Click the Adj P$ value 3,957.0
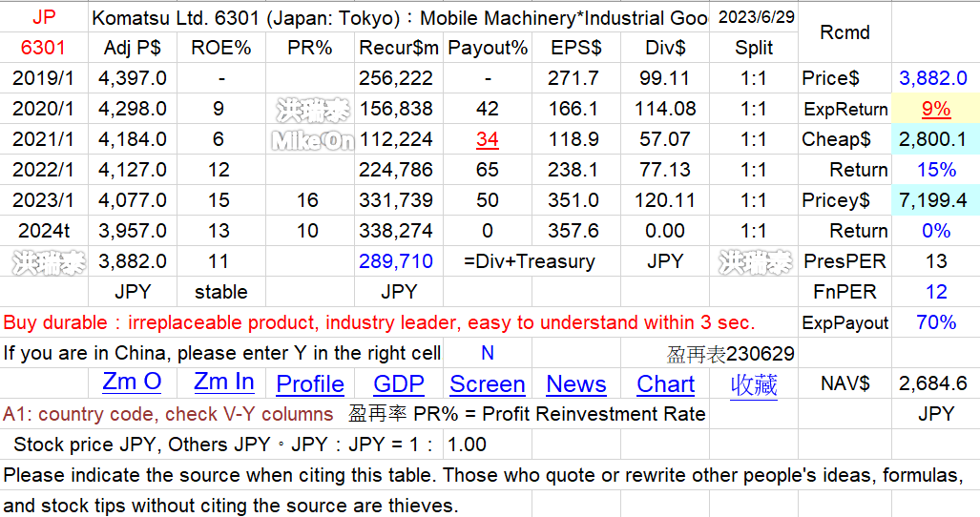980x517 pixels. coord(133,231)
